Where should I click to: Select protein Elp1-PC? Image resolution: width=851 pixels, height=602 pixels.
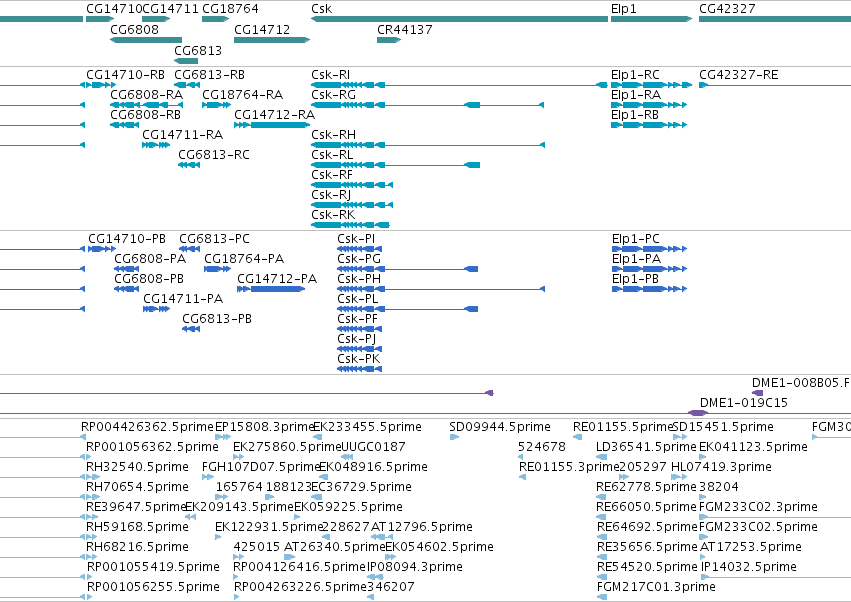coord(636,239)
